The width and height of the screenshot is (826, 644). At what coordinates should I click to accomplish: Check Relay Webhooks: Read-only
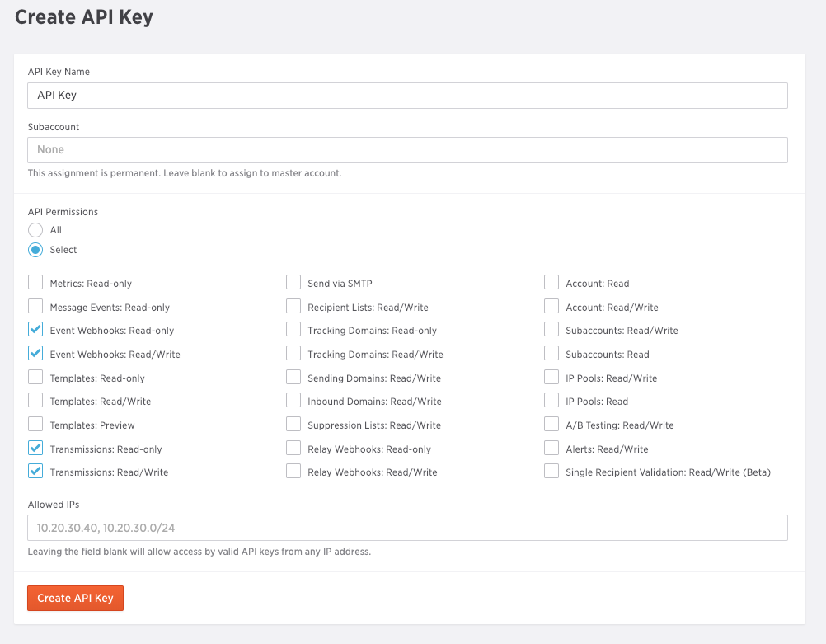coord(293,448)
